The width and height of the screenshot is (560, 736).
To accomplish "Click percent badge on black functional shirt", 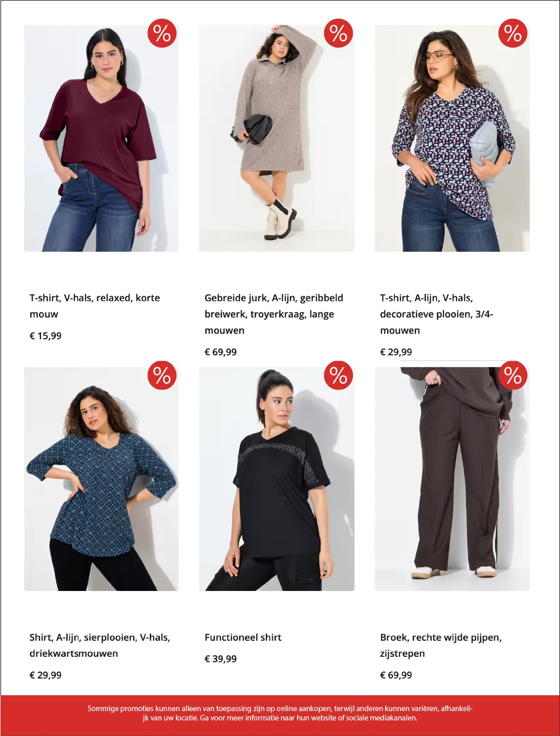I will pyautogui.click(x=338, y=376).
